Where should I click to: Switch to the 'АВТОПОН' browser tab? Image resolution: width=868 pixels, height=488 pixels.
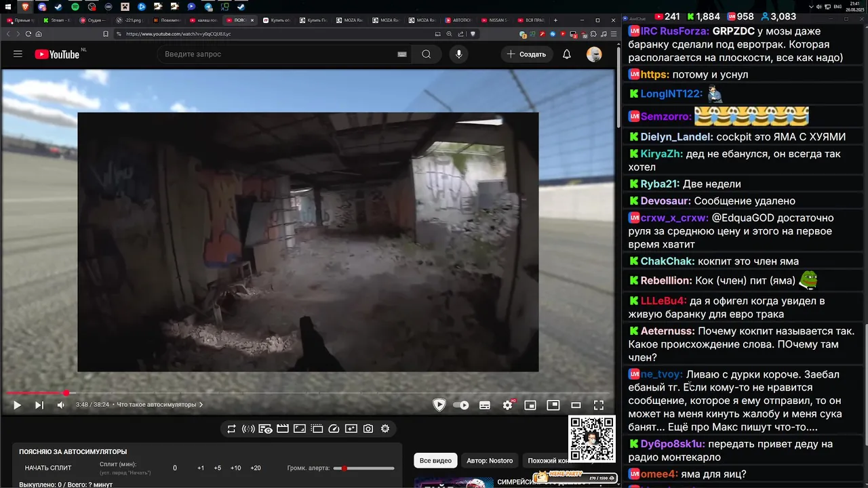tap(459, 20)
